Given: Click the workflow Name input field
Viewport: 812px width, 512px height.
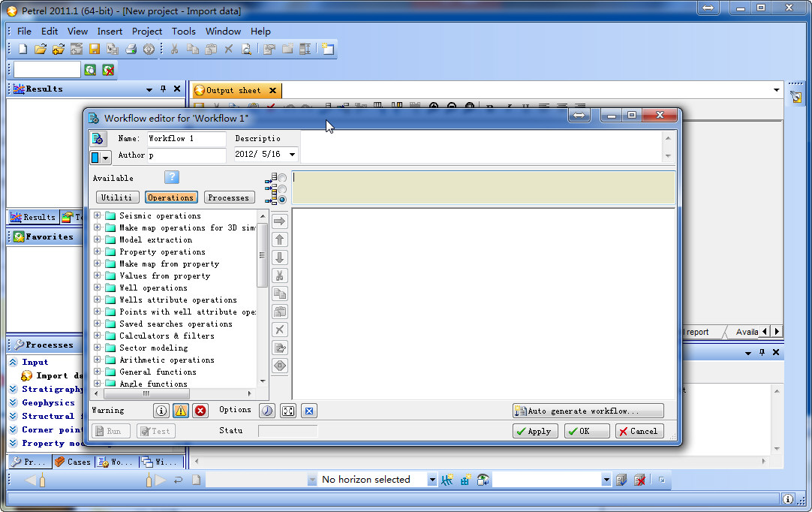Looking at the screenshot, I should tap(186, 138).
